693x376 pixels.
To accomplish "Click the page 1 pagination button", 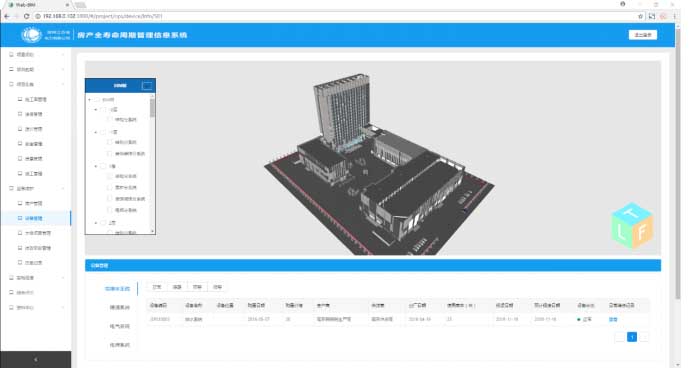I will pos(632,337).
